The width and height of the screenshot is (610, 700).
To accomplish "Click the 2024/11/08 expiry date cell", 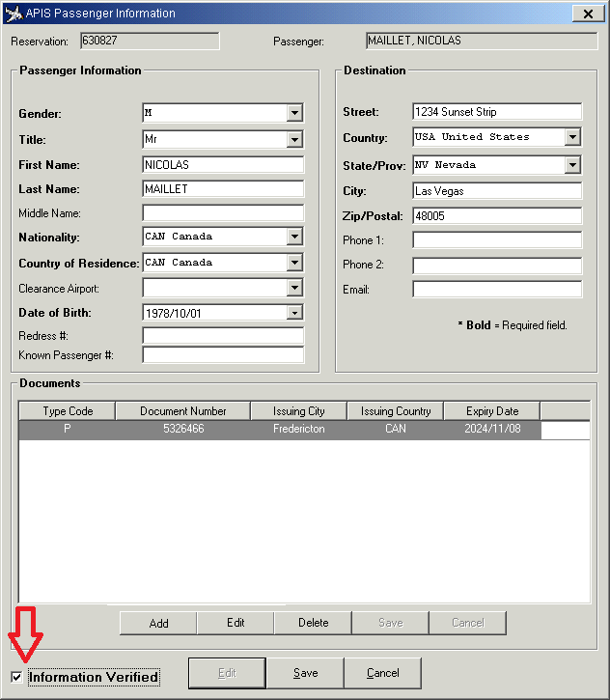I will [x=492, y=429].
